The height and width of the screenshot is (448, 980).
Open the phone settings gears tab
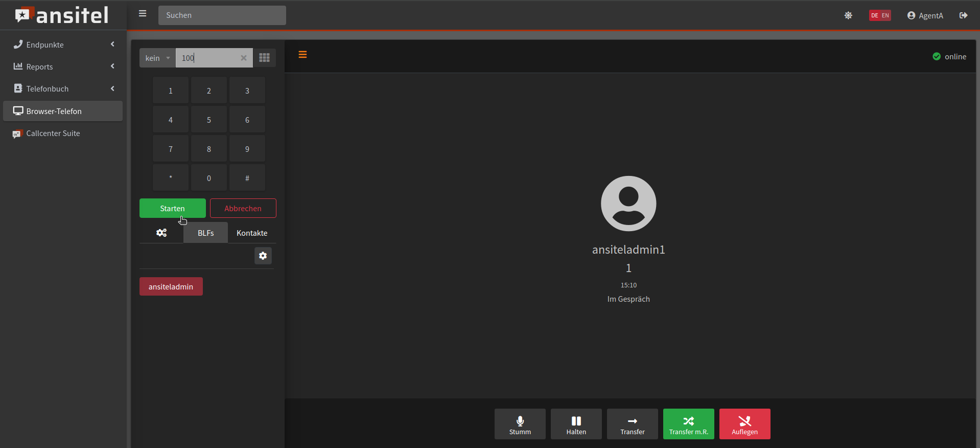point(161,233)
